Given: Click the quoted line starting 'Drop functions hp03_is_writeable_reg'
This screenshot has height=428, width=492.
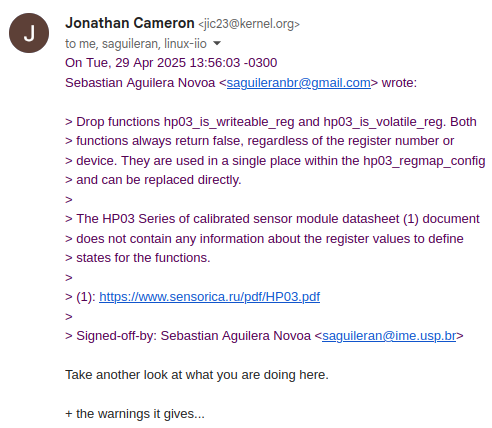Looking at the screenshot, I should 271,122.
